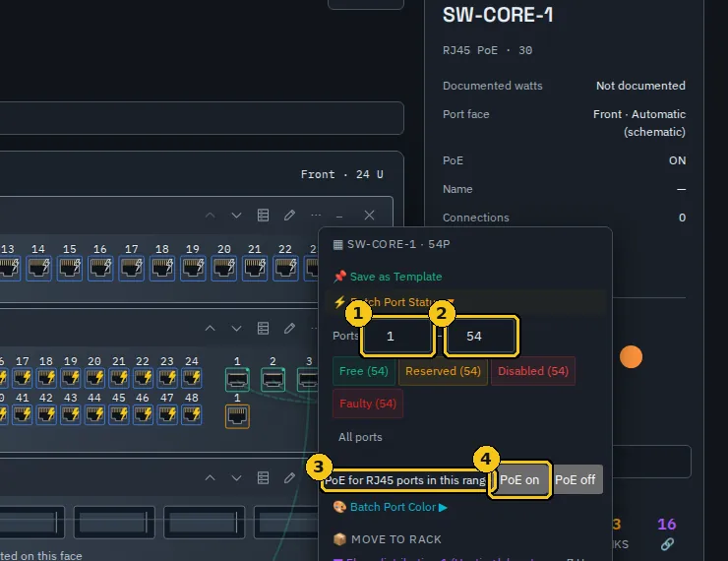Move device up via chevron above ports 13-22
The image size is (728, 561).
click(210, 215)
